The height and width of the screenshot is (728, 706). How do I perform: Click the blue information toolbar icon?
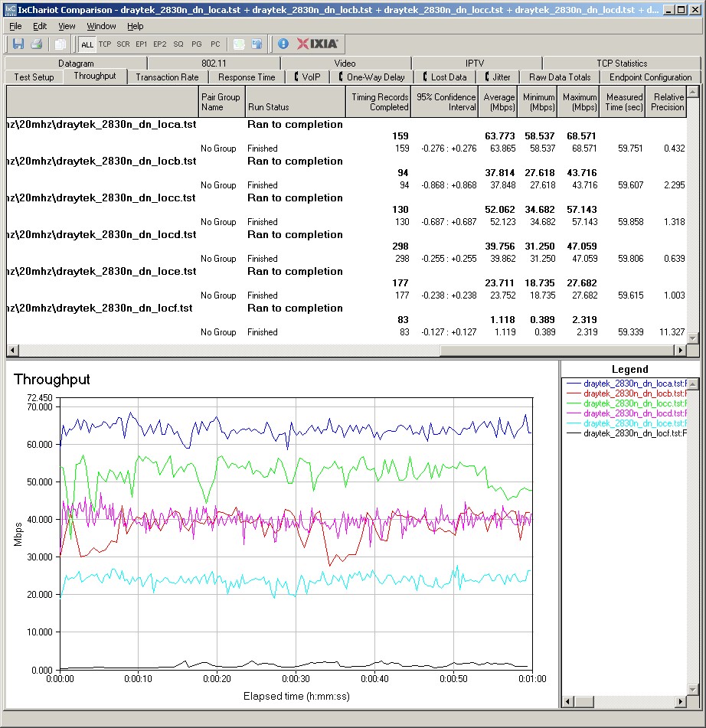pos(283,44)
